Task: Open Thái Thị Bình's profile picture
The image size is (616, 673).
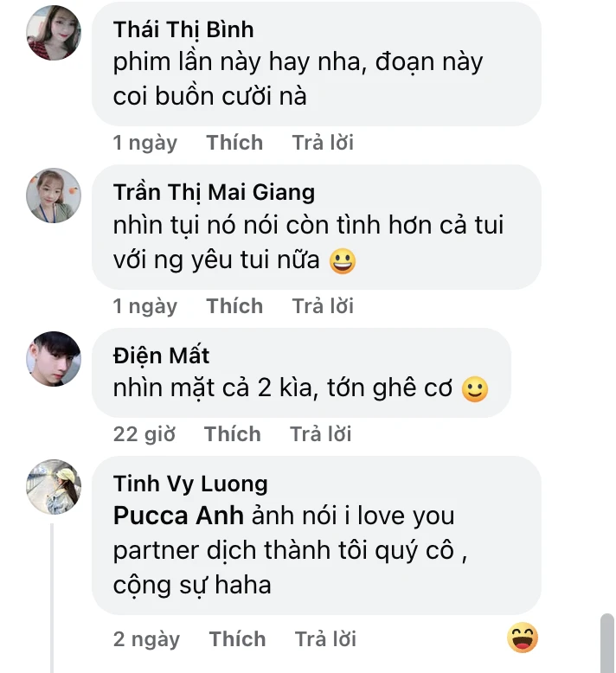Action: coord(54,33)
